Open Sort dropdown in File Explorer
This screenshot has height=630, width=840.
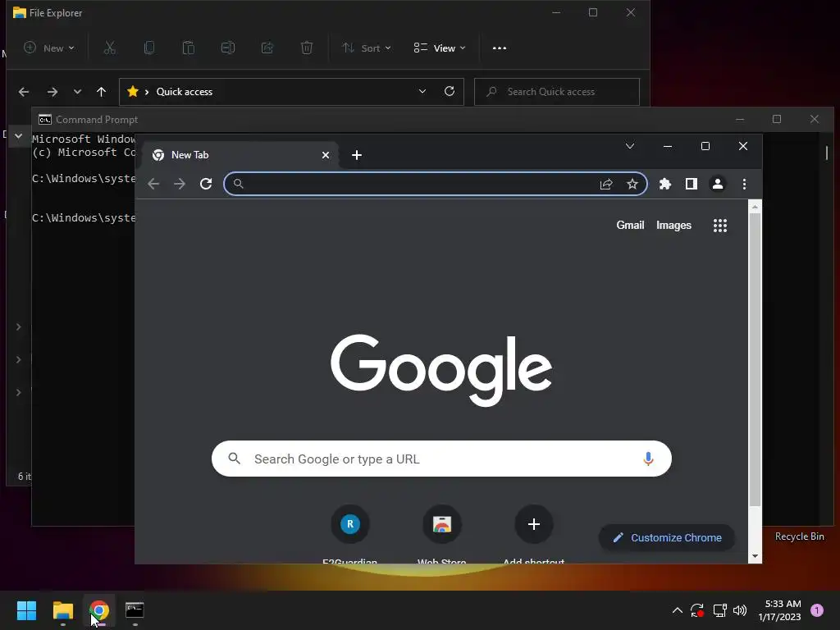[367, 48]
